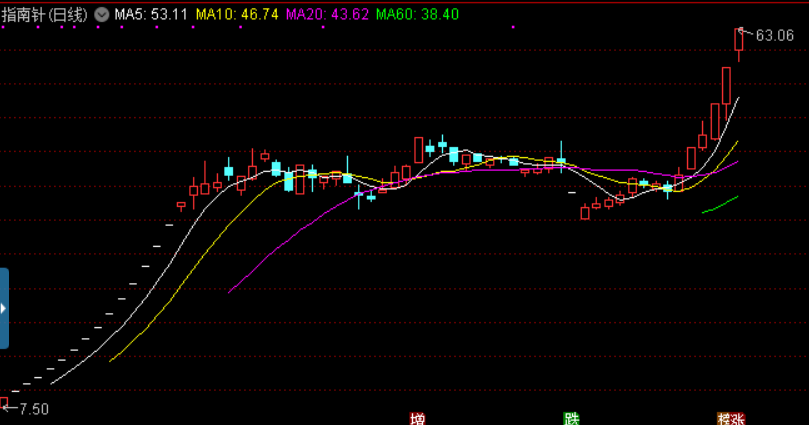This screenshot has height=425, width=809.
Task: Select the MA20: 43.62 indicator label
Action: (x=327, y=14)
